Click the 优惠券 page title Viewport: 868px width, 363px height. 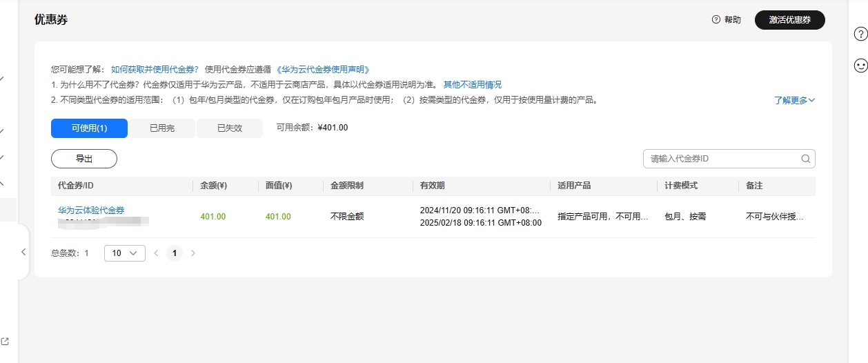point(51,20)
